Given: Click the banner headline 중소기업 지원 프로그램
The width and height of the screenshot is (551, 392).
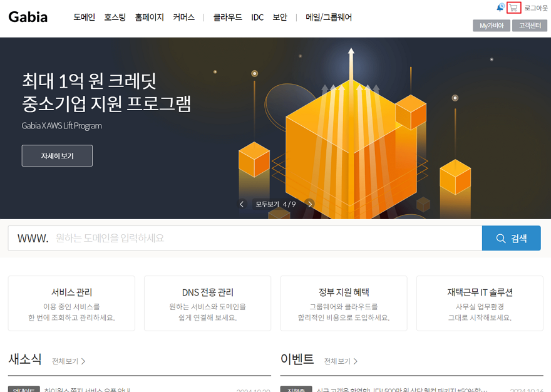Looking at the screenshot, I should pyautogui.click(x=106, y=103).
